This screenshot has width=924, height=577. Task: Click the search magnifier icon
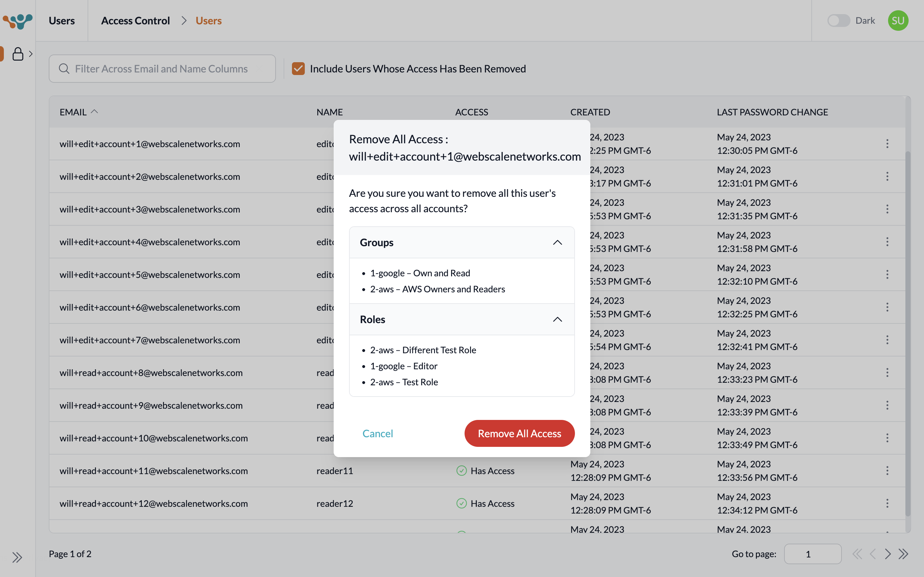[x=64, y=69]
